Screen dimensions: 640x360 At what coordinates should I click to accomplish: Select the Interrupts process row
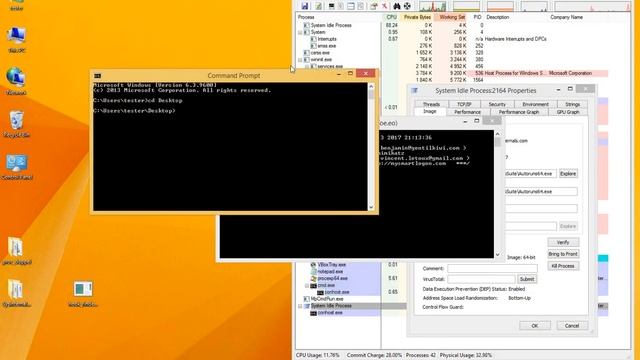point(327,39)
